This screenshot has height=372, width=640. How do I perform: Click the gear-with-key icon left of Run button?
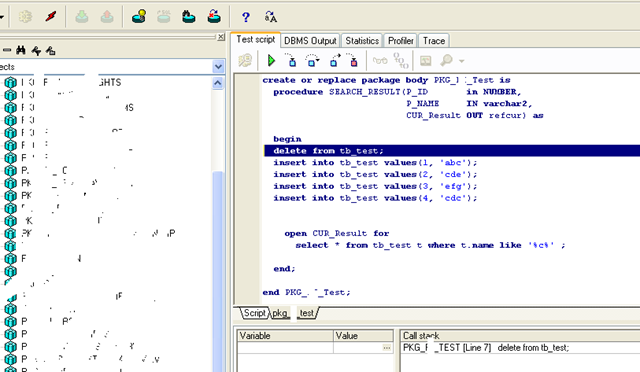[x=245, y=61]
